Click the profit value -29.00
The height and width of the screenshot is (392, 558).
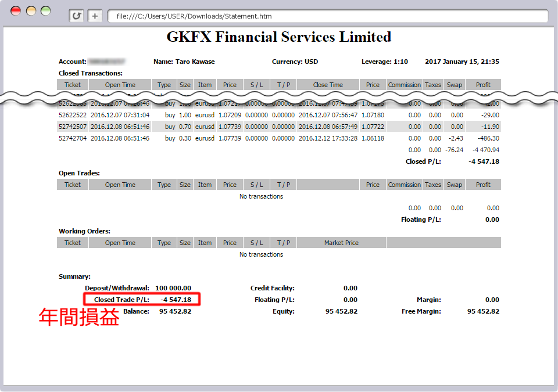[x=490, y=115]
